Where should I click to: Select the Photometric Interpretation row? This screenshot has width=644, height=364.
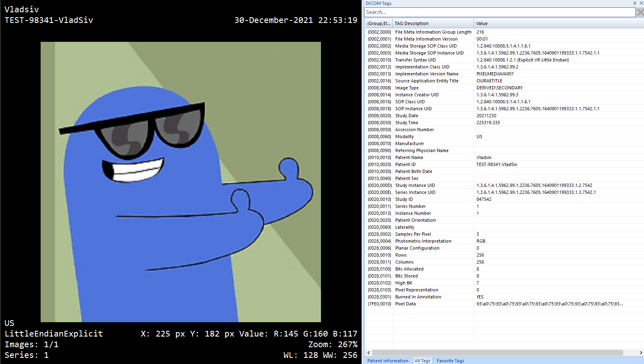click(504, 241)
